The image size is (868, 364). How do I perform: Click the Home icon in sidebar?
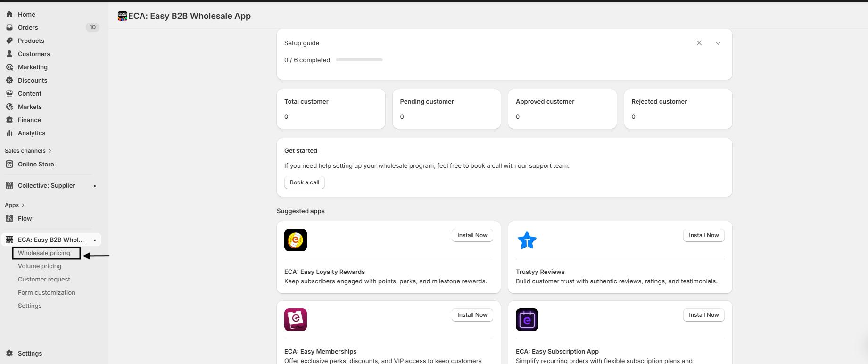(9, 14)
